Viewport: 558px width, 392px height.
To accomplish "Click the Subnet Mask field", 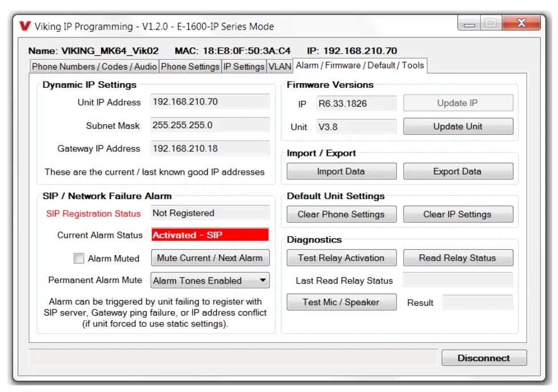I will (210, 125).
